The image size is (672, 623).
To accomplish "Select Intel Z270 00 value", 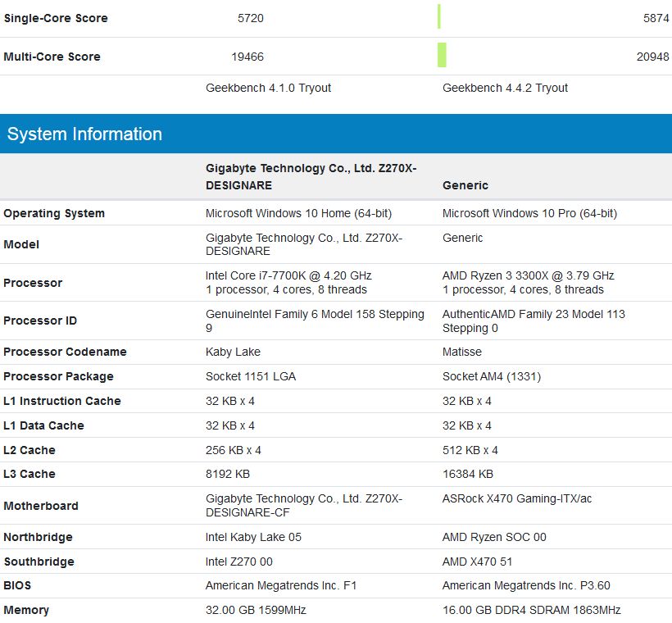I will (x=239, y=562).
